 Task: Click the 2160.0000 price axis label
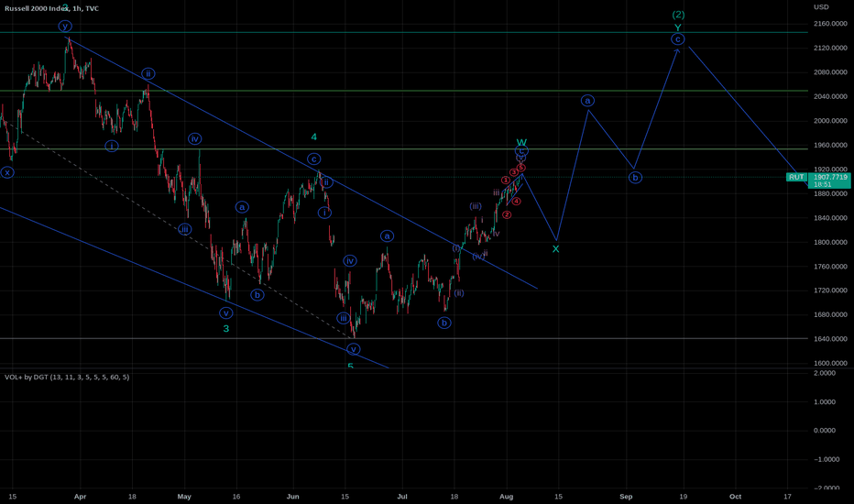click(830, 24)
